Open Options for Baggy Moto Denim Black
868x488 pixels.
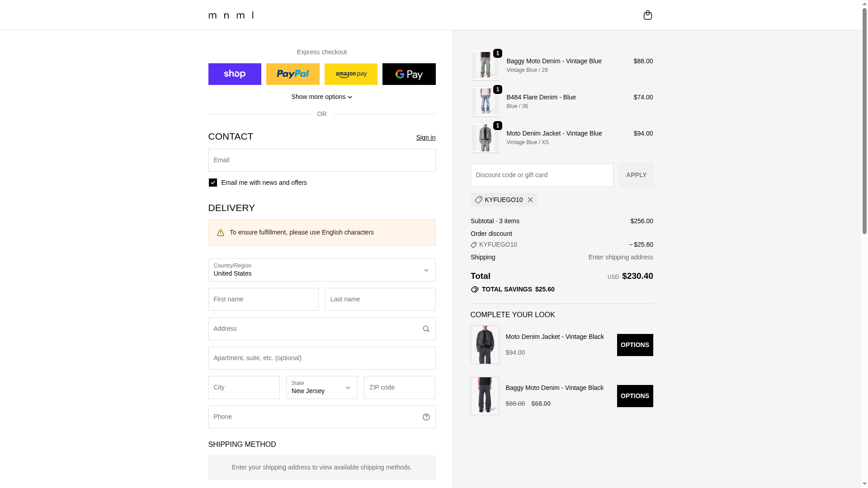(x=635, y=396)
